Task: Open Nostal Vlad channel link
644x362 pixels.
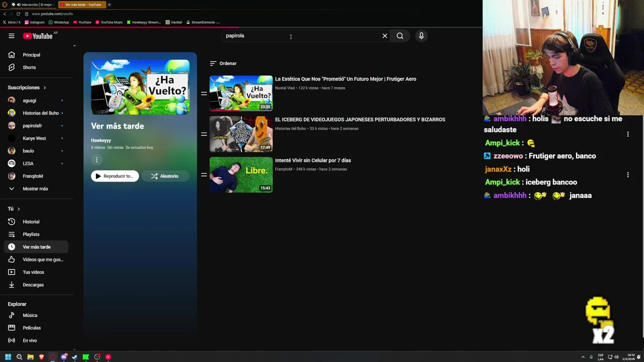Action: pyautogui.click(x=285, y=88)
